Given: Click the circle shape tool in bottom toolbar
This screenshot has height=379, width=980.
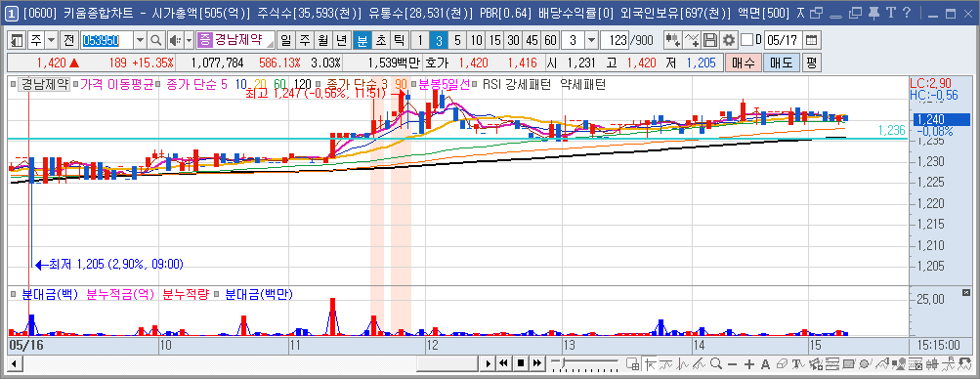Looking at the screenshot, I should pos(866,364).
